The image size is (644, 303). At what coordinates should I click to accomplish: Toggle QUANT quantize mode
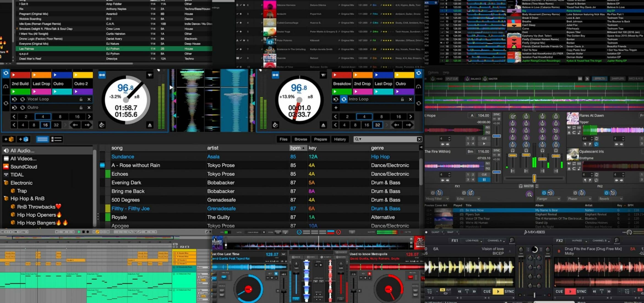(436, 232)
